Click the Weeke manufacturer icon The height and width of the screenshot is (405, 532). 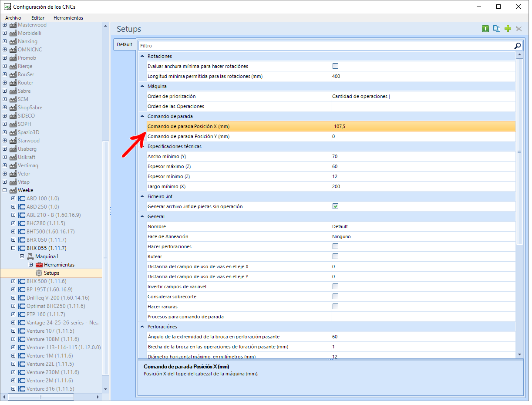(x=13, y=190)
